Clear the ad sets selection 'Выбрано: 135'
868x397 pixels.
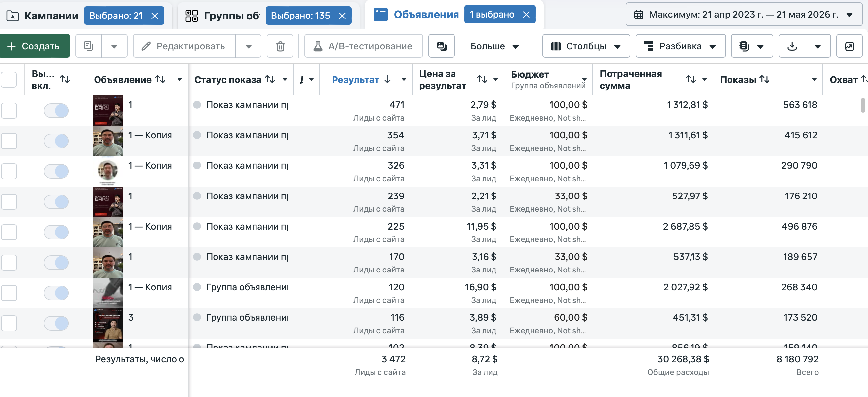342,16
